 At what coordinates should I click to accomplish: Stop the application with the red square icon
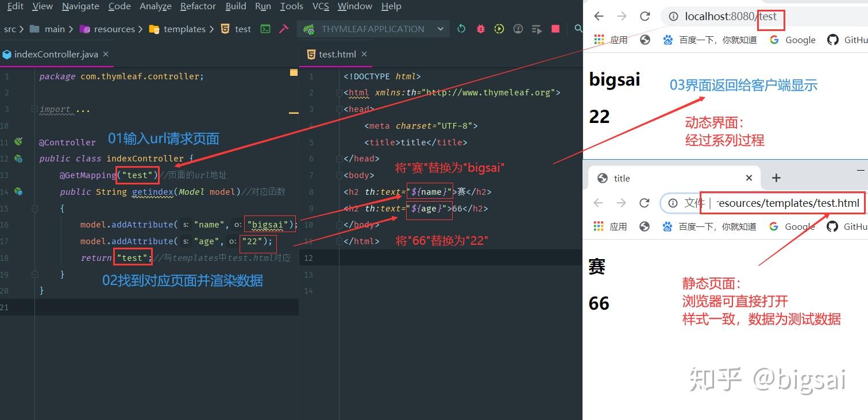(555, 29)
